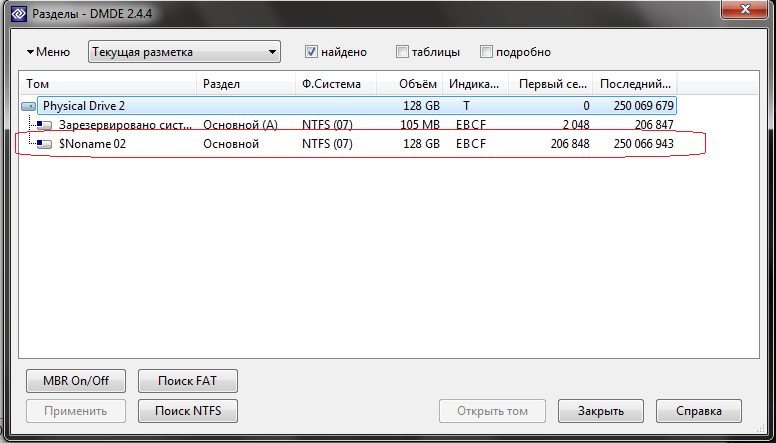This screenshot has width=776, height=443.
Task: Click the 2 048 first sector value
Action: coord(576,125)
